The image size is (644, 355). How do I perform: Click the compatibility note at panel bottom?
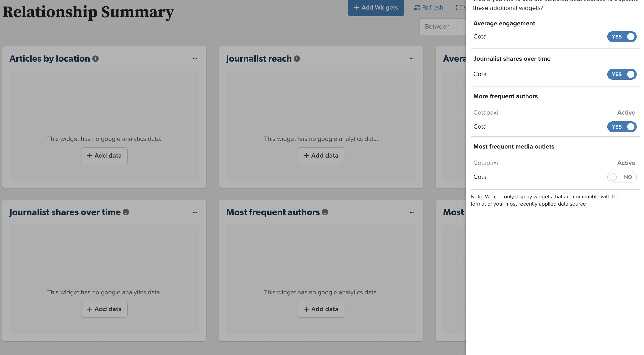[545, 200]
